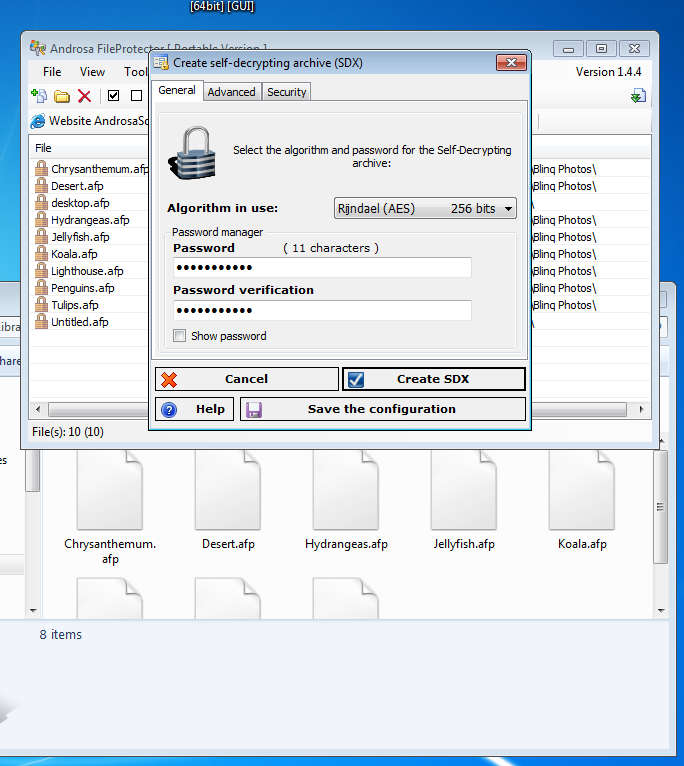Click the add files toolbar icon
Image resolution: width=684 pixels, height=766 pixels.
39,96
